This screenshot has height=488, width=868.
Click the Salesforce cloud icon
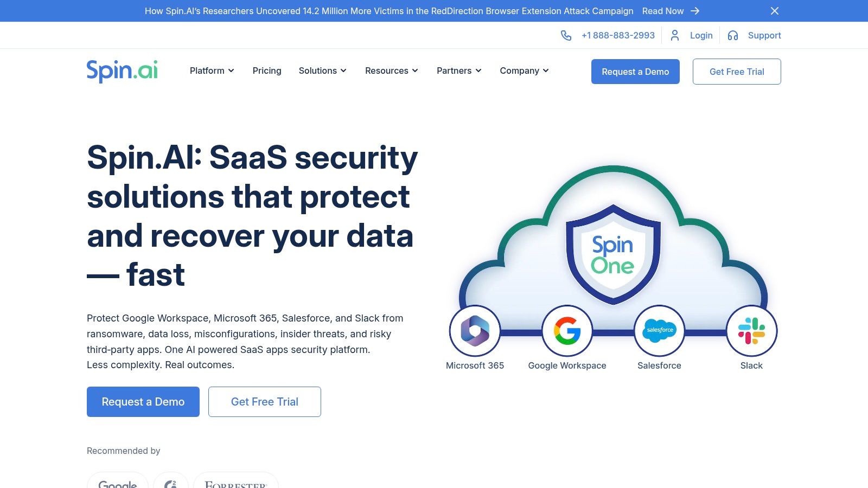pos(659,331)
